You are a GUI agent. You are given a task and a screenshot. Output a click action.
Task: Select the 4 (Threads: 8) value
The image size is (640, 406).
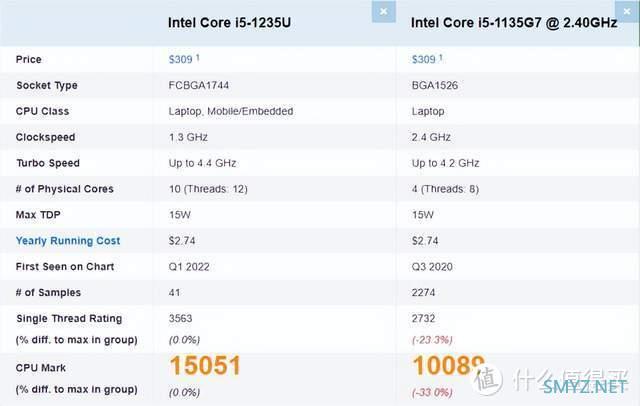(445, 189)
